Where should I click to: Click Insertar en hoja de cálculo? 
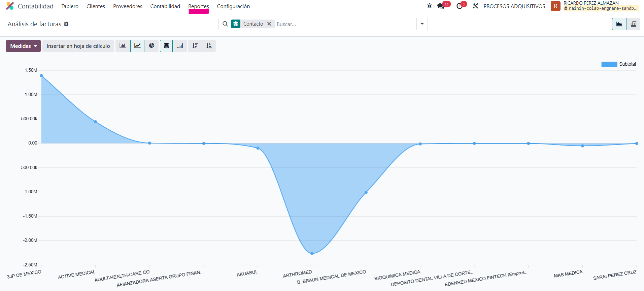tap(78, 46)
